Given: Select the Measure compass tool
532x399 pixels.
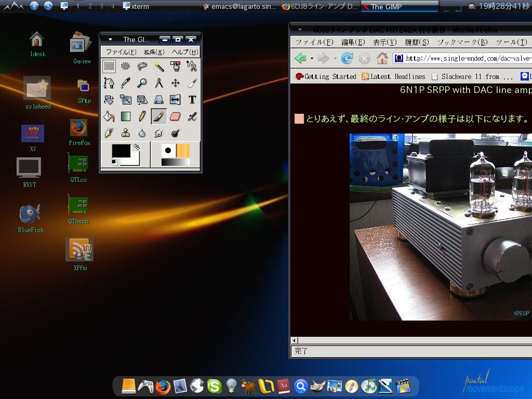Looking at the screenshot, I should [x=158, y=82].
